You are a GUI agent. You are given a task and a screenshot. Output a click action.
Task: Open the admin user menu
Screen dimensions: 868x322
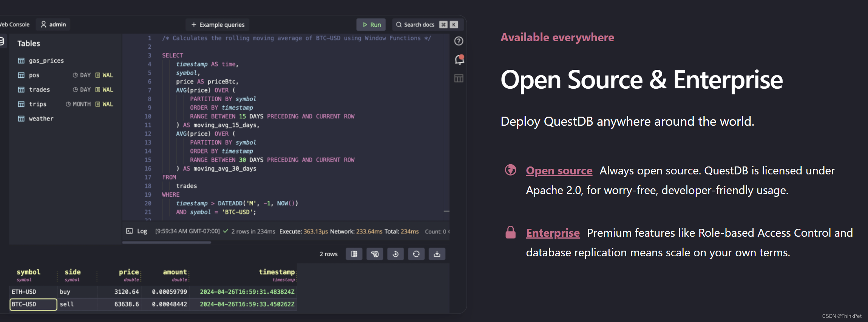click(x=53, y=24)
